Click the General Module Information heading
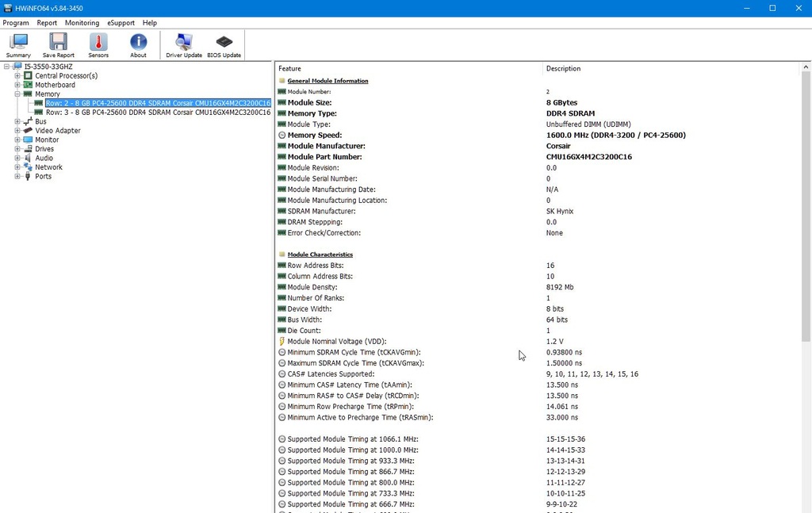812x513 pixels. point(327,81)
